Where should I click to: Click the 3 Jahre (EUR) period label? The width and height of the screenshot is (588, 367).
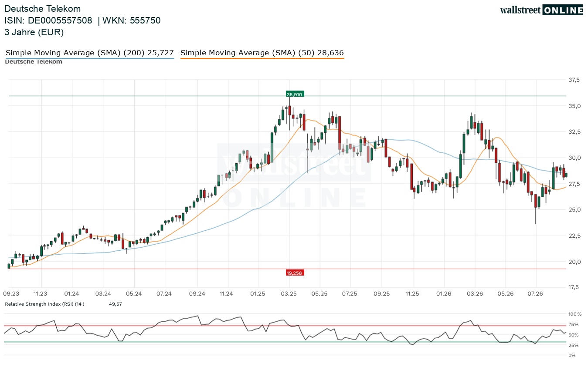coord(34,32)
